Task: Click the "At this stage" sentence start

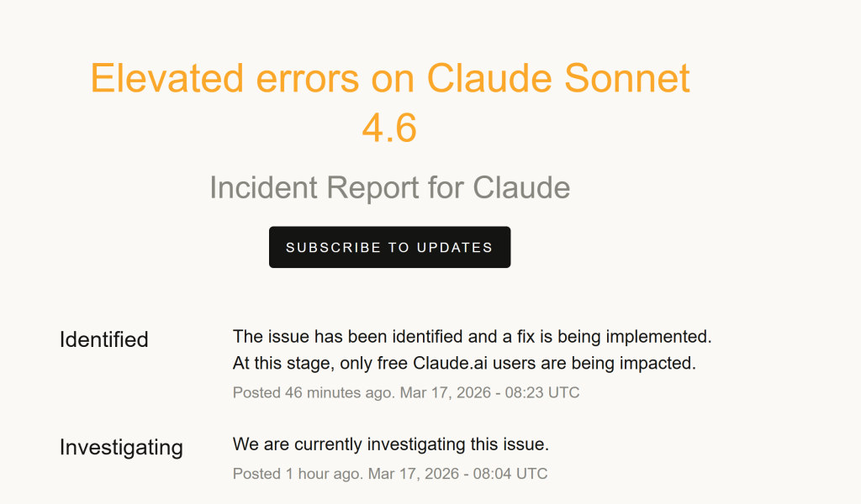Action: (280, 364)
